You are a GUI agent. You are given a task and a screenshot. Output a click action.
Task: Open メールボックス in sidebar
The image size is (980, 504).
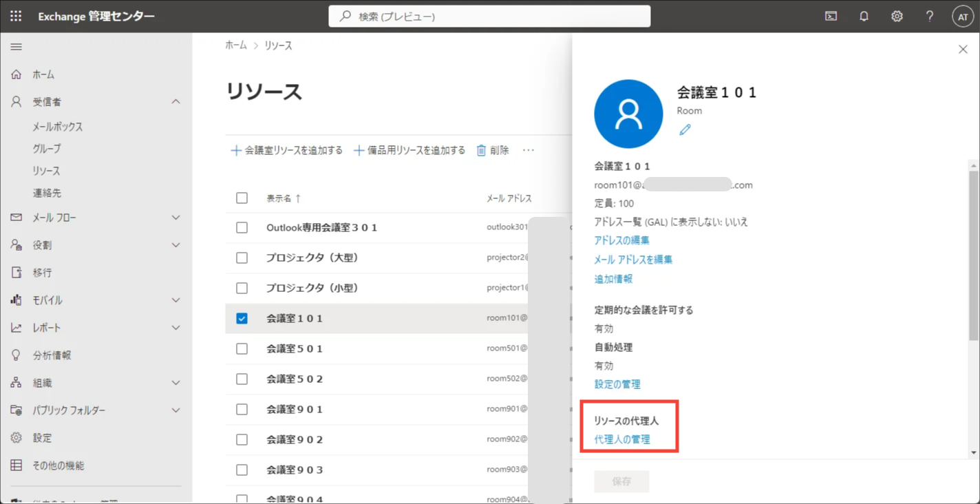coord(58,127)
